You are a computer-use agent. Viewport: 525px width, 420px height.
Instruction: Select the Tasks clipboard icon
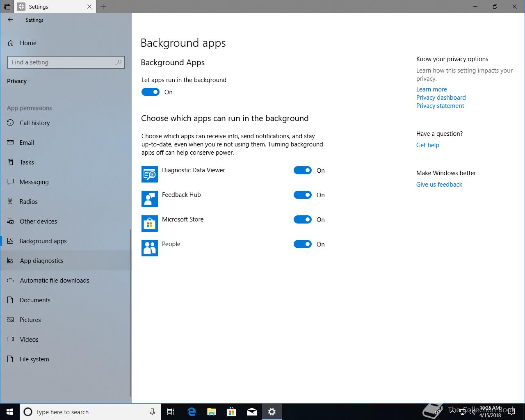11,162
